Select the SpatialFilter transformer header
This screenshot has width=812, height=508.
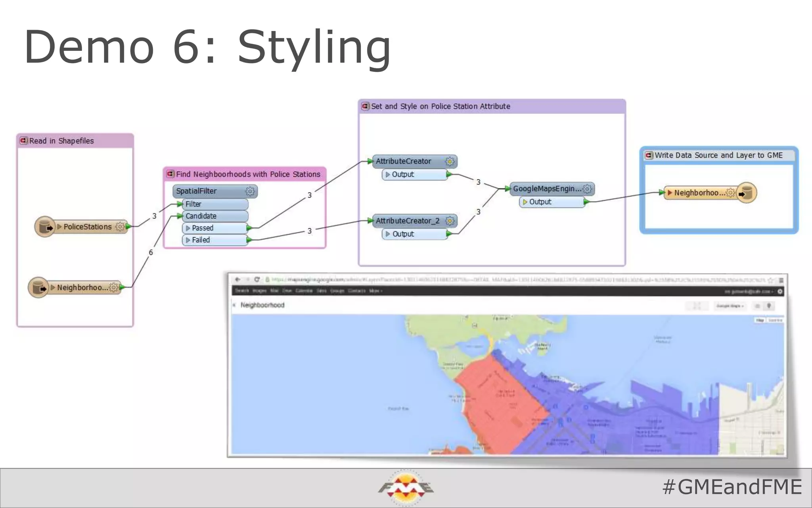215,191
